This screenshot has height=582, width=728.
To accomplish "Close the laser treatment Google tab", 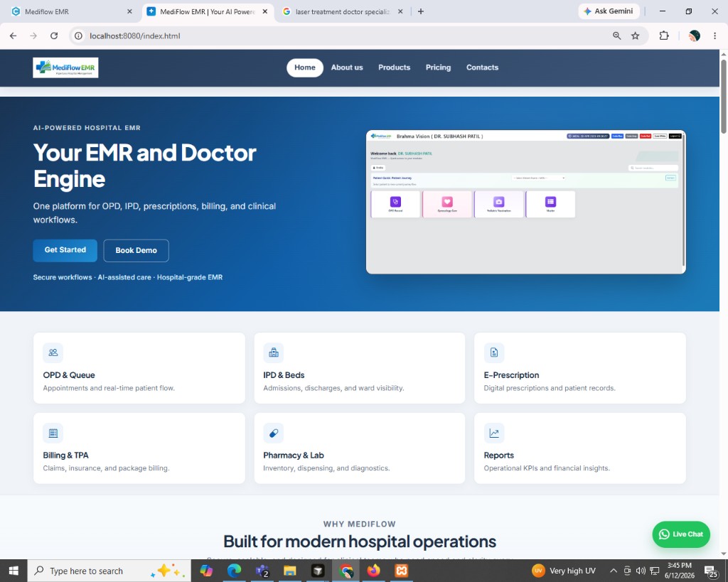I will click(400, 11).
